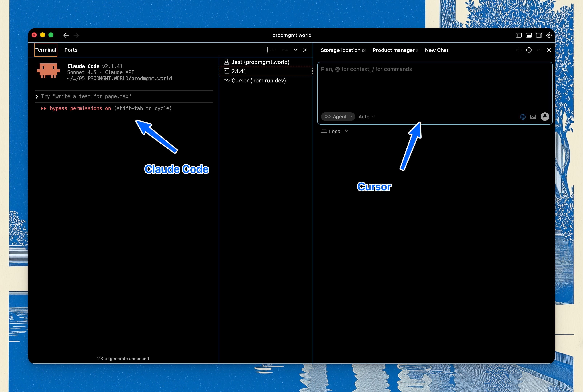Open terminal launch profile dropdown chevron
The image size is (583, 392).
(274, 50)
